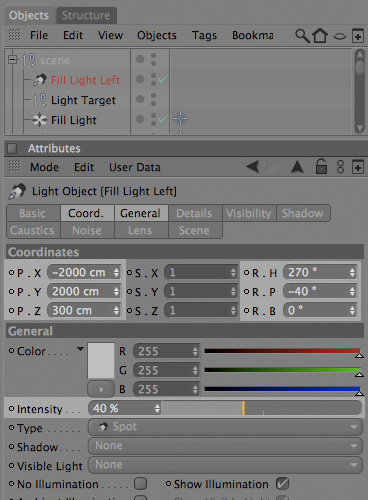368x500 pixels.
Task: Uncheck the Show Illumination checkbox
Action: (x=282, y=483)
